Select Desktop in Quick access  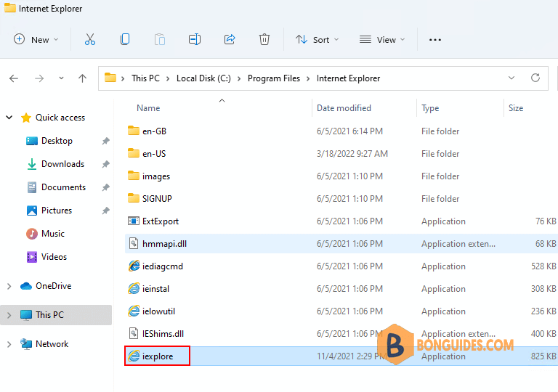[57, 141]
